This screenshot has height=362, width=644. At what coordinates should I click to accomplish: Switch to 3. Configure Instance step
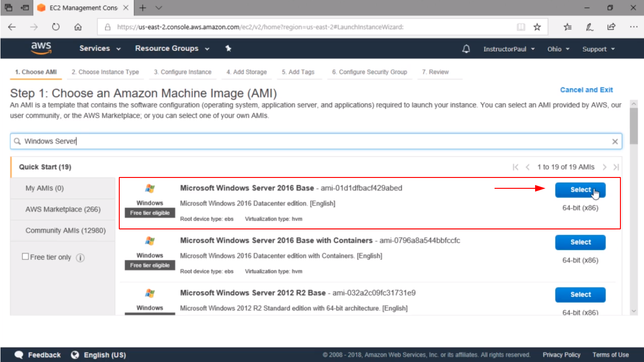[x=182, y=72]
